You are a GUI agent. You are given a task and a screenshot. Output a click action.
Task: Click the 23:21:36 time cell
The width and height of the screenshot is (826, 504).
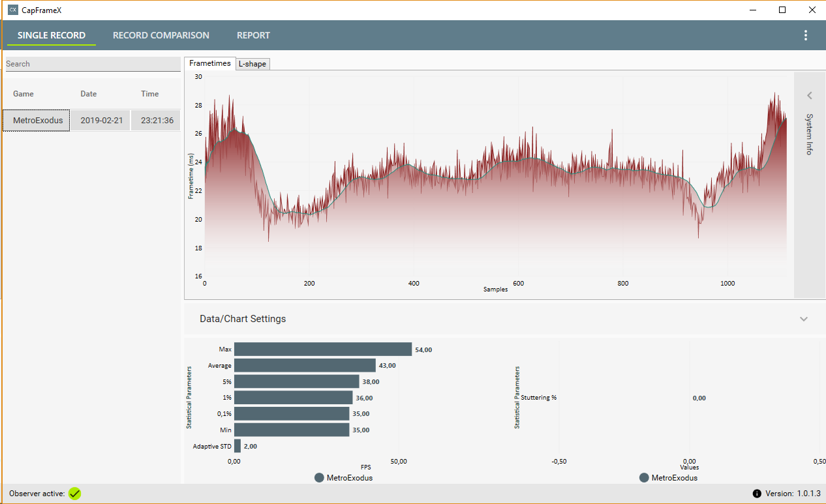157,121
